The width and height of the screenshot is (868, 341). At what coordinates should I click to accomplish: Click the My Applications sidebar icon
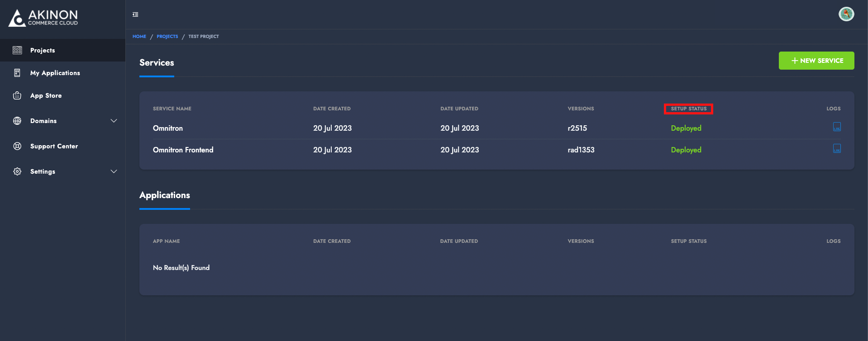click(x=17, y=73)
